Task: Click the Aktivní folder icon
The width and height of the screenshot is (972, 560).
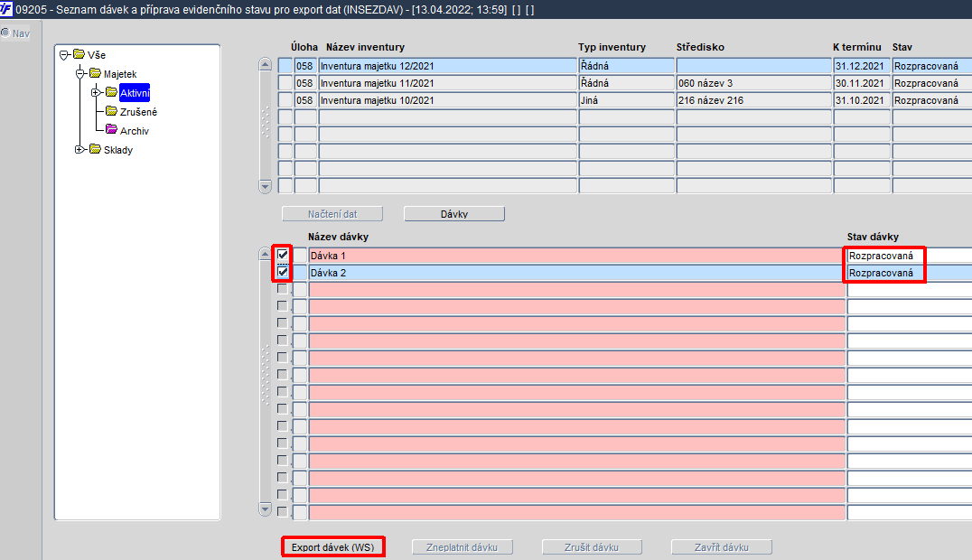Action: (112, 92)
